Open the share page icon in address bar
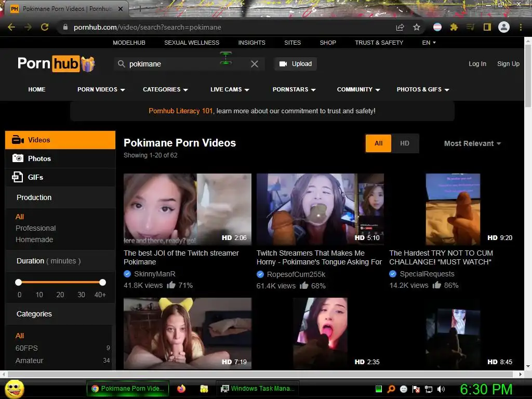 click(x=400, y=27)
